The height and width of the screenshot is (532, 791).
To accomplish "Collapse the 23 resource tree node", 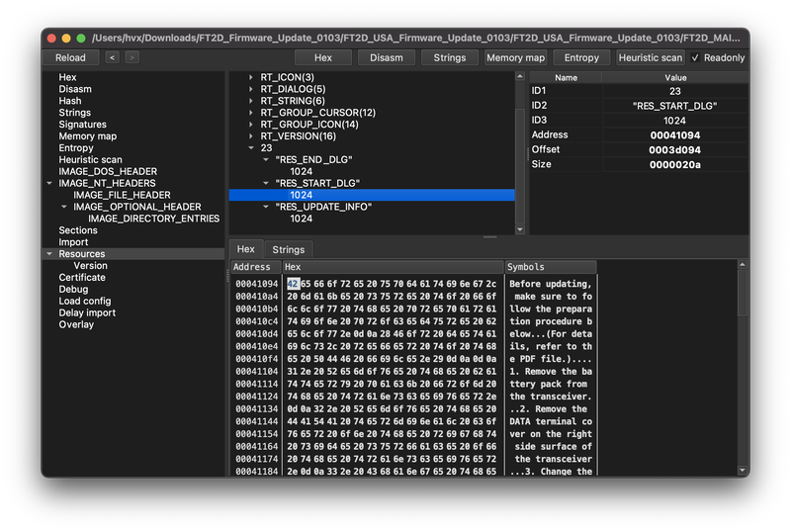I will (x=251, y=148).
